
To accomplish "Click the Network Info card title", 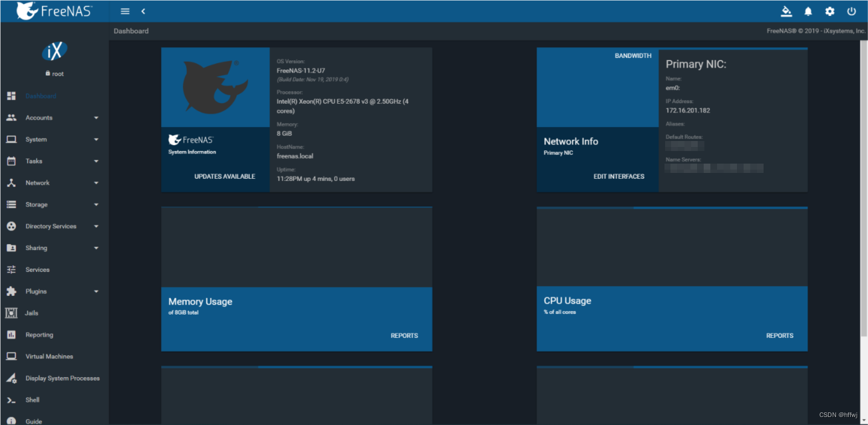I will click(571, 142).
